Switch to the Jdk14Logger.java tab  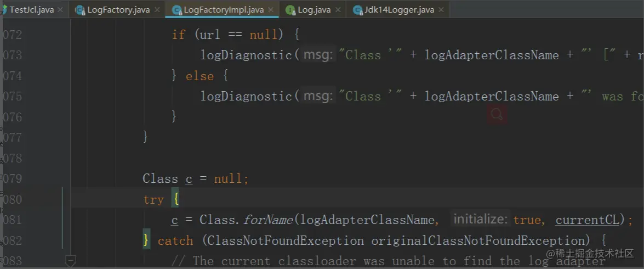coord(399,9)
